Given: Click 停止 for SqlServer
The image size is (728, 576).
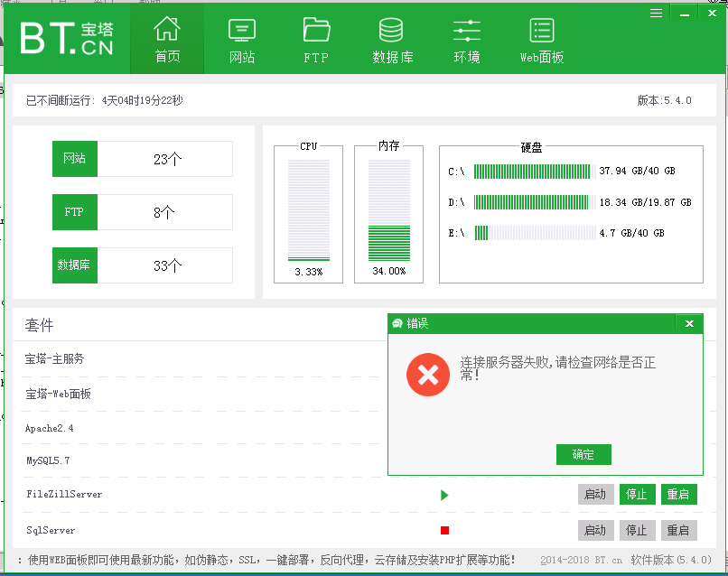Looking at the screenshot, I should coord(637,530).
